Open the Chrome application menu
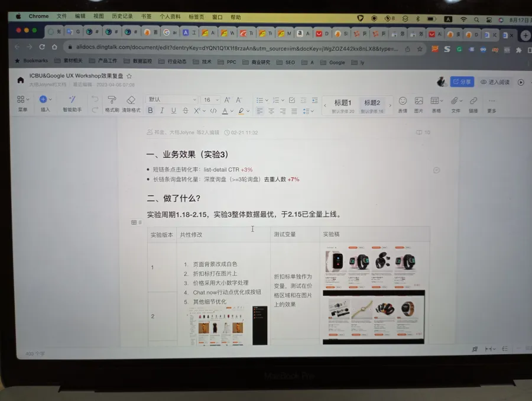Image resolution: width=532 pixels, height=401 pixels. coord(38,17)
